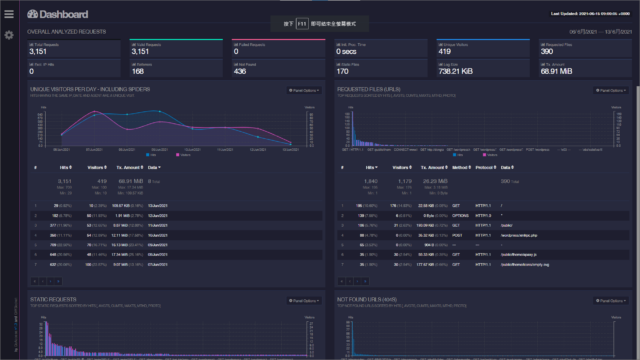Sort Requested Files table by Tx. Amount
Screen dimensions: 640x360
[x=435, y=167]
